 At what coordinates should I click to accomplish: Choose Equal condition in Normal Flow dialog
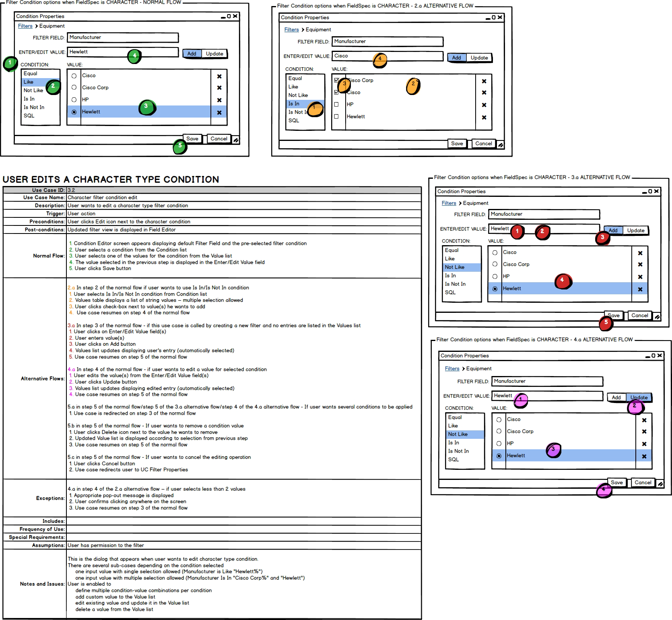tap(41, 74)
